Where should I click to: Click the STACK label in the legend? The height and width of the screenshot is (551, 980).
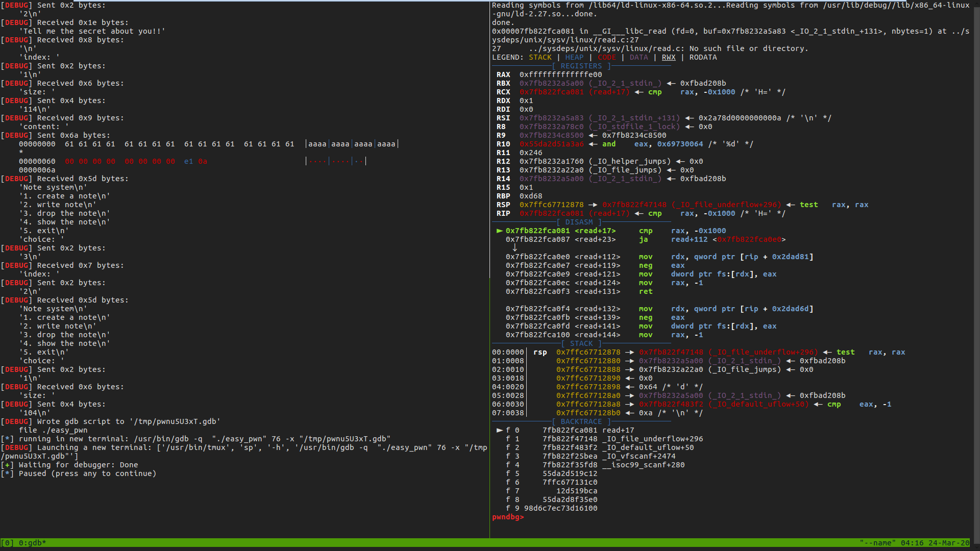click(x=540, y=57)
